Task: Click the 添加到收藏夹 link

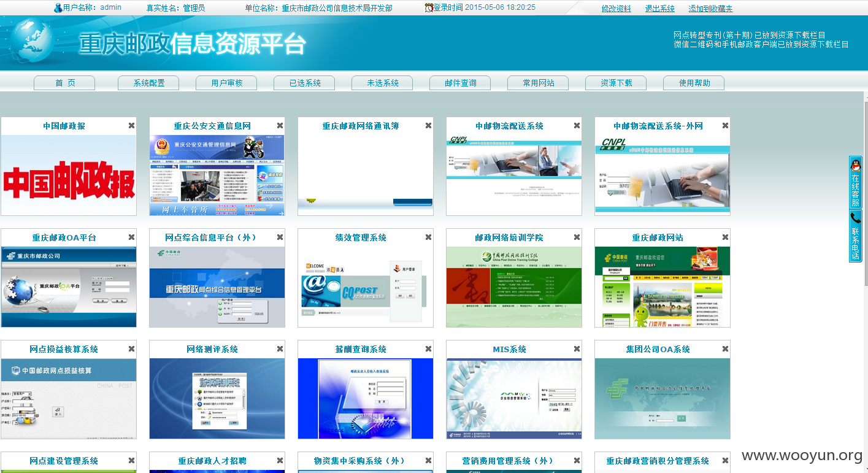Action: click(x=710, y=9)
